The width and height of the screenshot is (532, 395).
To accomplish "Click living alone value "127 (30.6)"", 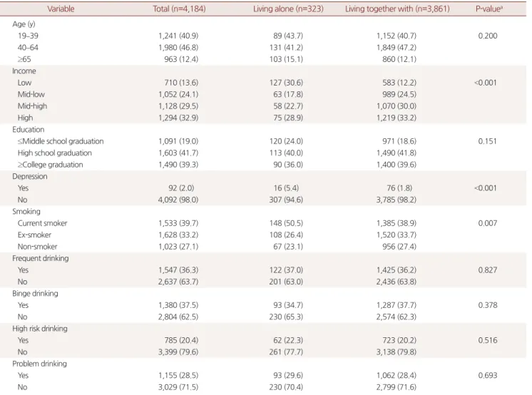I will point(286,83).
